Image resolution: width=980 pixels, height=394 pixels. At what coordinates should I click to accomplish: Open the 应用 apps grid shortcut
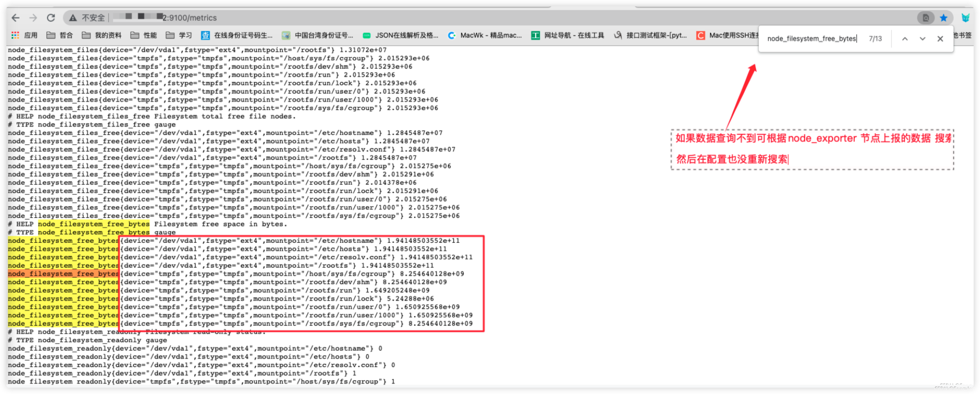24,35
